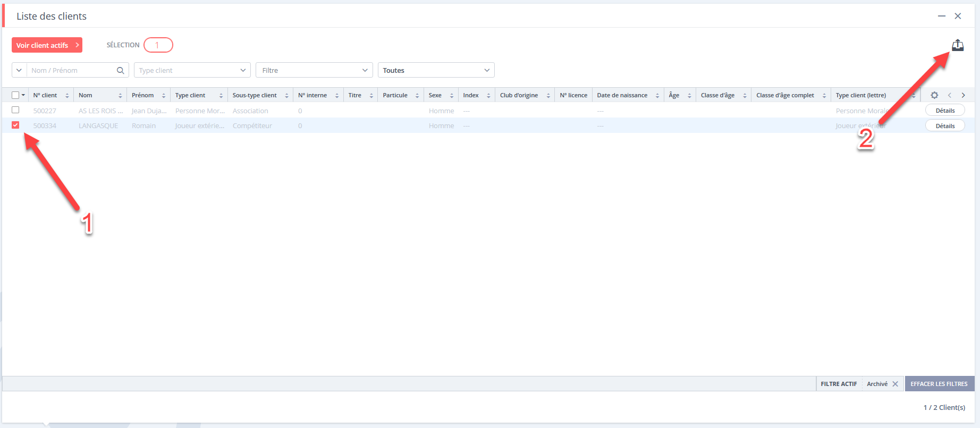Sort by Prénom column
The image size is (980, 428).
pyautogui.click(x=164, y=96)
